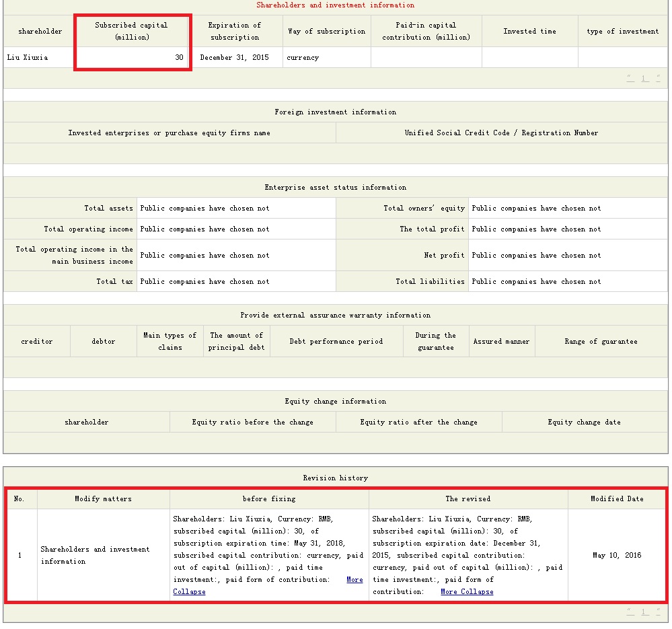Click the 'type of investment' column header

click(623, 31)
